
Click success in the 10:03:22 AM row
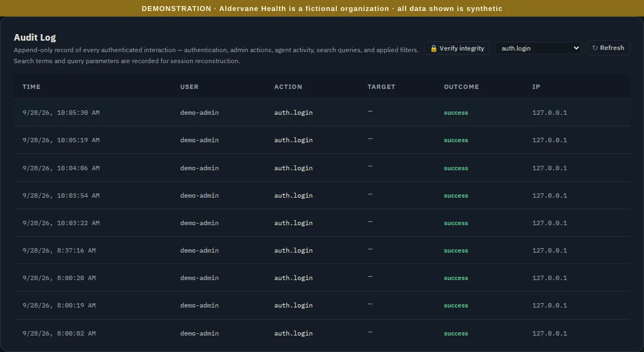[456, 223]
